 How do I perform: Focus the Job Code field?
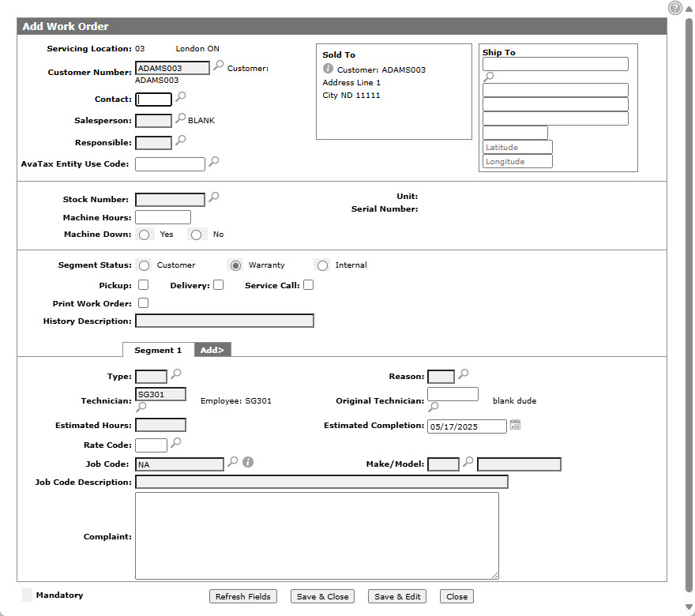179,464
